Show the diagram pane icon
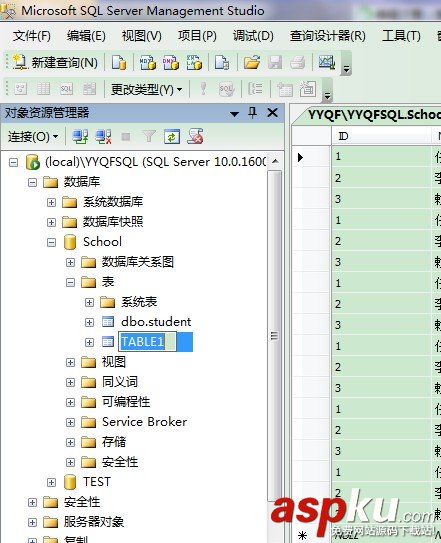Image resolution: width=441 pixels, height=543 pixels. [x=20, y=89]
